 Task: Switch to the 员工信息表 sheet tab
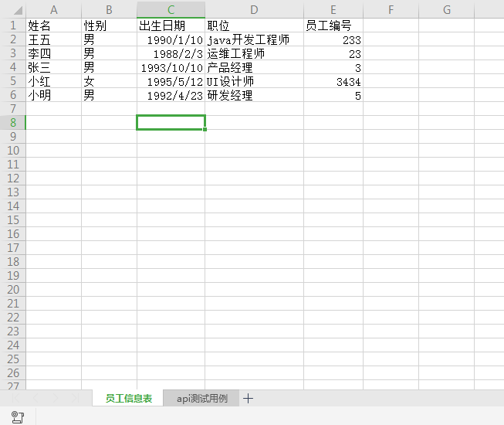[x=128, y=398]
